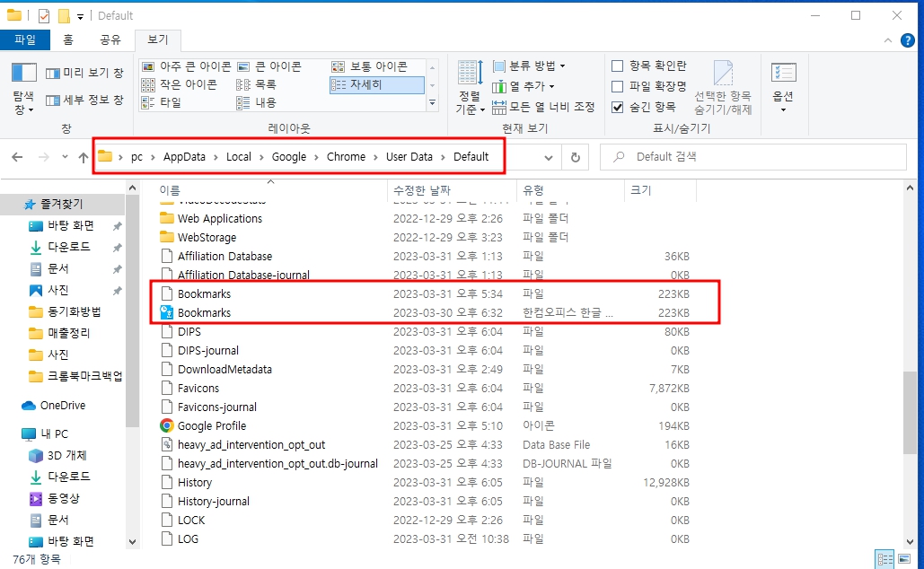Navigate to User Data in breadcrumb

pyautogui.click(x=409, y=157)
